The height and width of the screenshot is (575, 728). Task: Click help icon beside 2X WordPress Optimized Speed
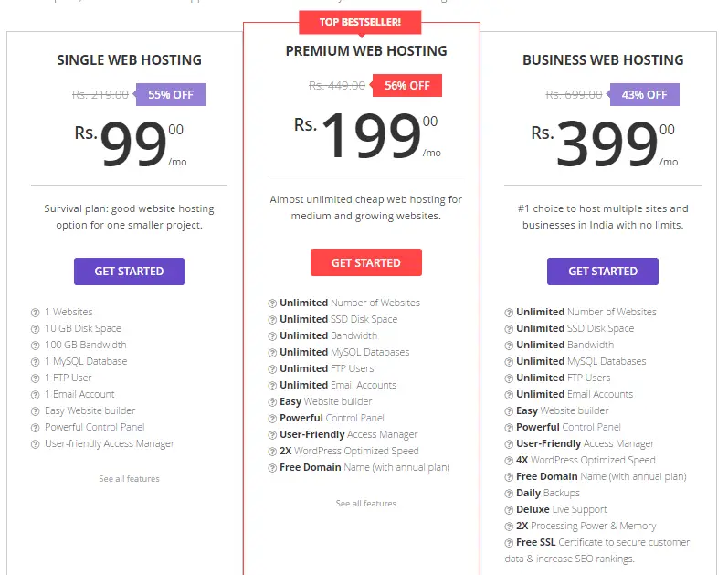tap(272, 452)
